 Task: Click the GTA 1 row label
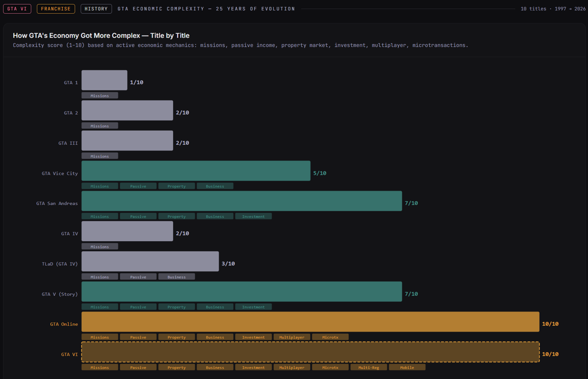pos(71,83)
